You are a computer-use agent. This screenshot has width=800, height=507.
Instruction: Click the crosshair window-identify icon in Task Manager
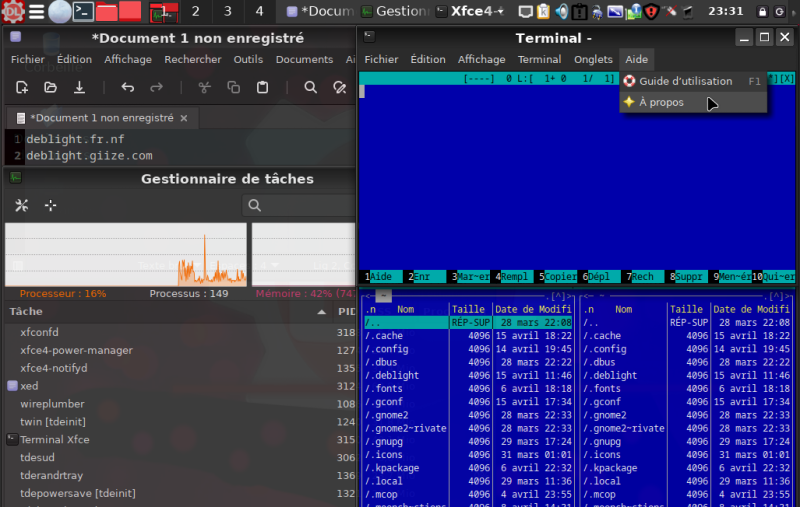pyautogui.click(x=50, y=205)
